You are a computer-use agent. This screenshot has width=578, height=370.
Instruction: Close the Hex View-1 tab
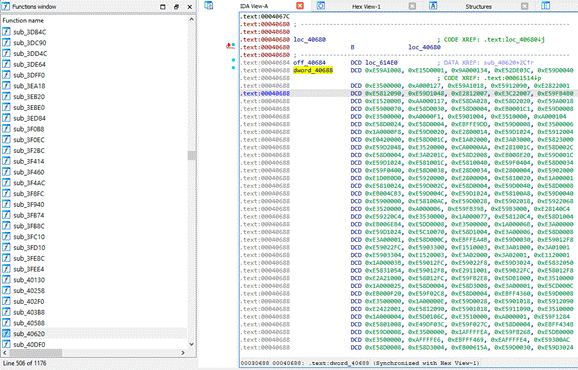(x=412, y=6)
